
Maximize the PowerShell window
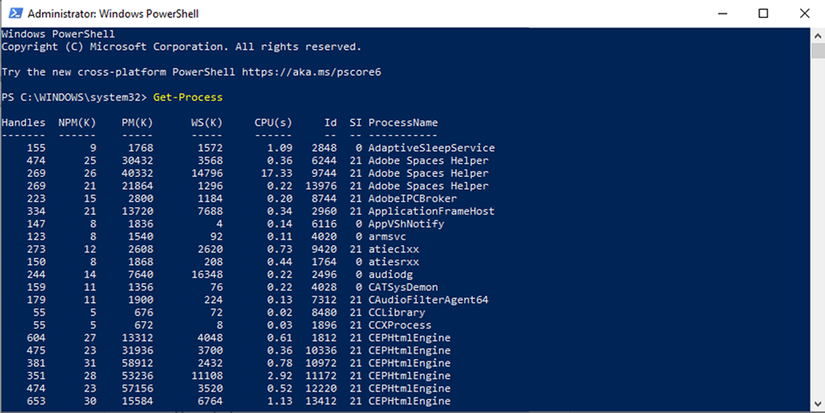[x=763, y=13]
